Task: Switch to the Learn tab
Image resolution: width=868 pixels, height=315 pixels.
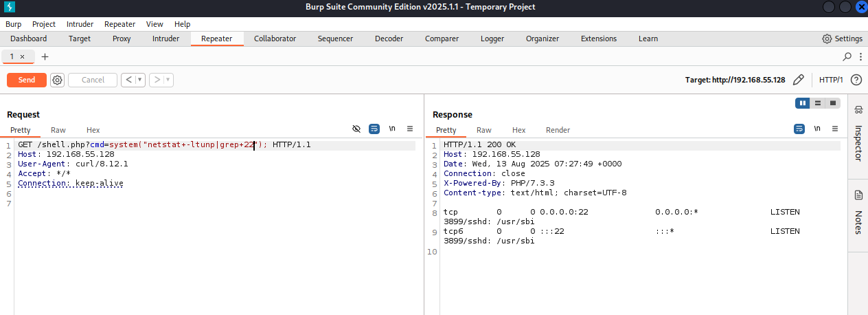Action: pyautogui.click(x=648, y=39)
